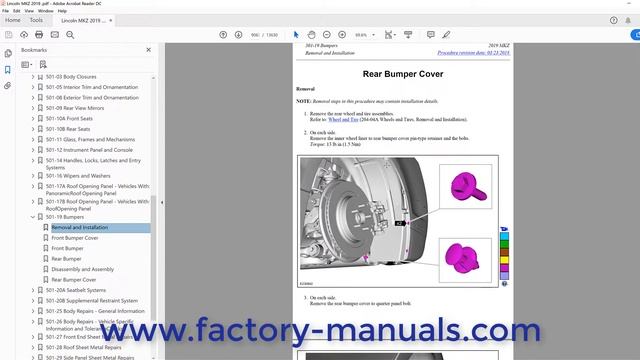Add a comment note icon
Screen dimensions: 640x360
tap(431, 35)
